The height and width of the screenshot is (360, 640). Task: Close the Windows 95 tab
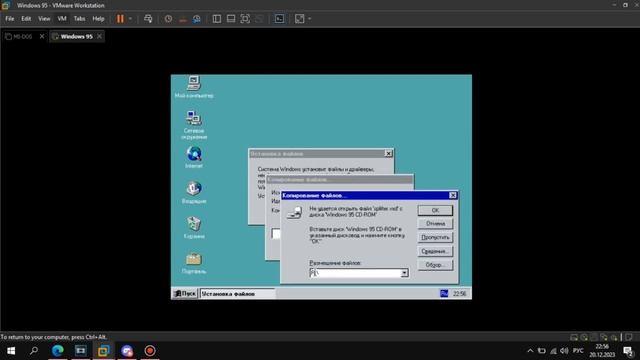click(99, 37)
